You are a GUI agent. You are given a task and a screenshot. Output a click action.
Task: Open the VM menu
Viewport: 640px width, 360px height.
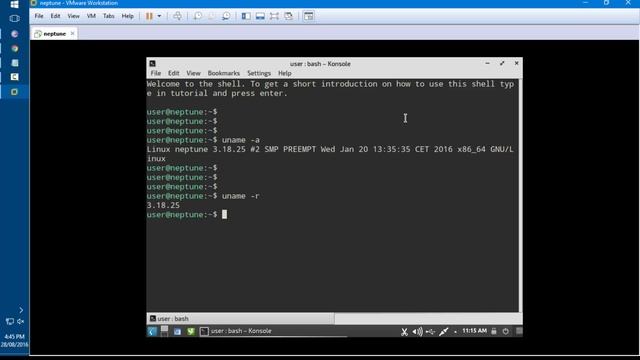91,16
